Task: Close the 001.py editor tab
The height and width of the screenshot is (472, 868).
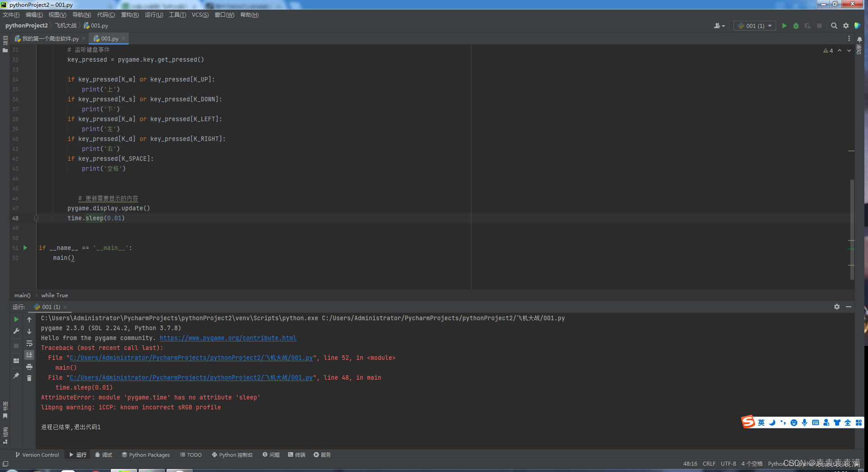Action: click(x=123, y=39)
